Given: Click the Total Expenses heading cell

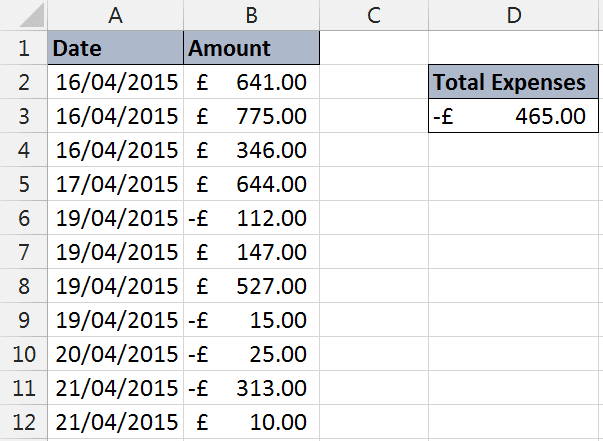Looking at the screenshot, I should [x=514, y=82].
